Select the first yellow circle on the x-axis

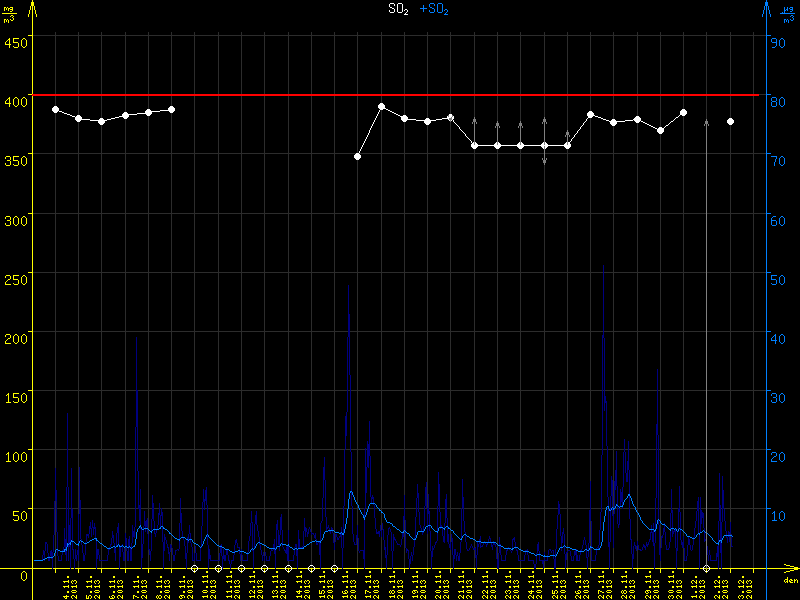(195, 568)
